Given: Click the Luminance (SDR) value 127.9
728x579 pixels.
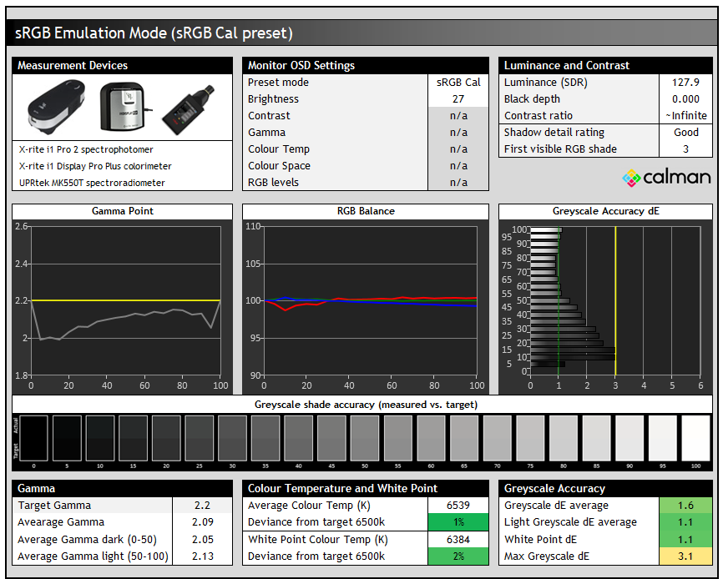Looking at the screenshot, I should (x=685, y=83).
